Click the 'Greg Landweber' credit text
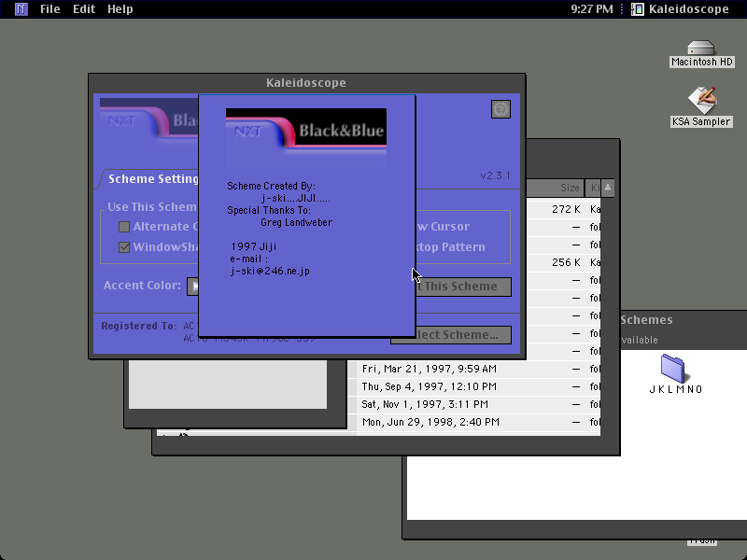The image size is (747, 560). 296,222
